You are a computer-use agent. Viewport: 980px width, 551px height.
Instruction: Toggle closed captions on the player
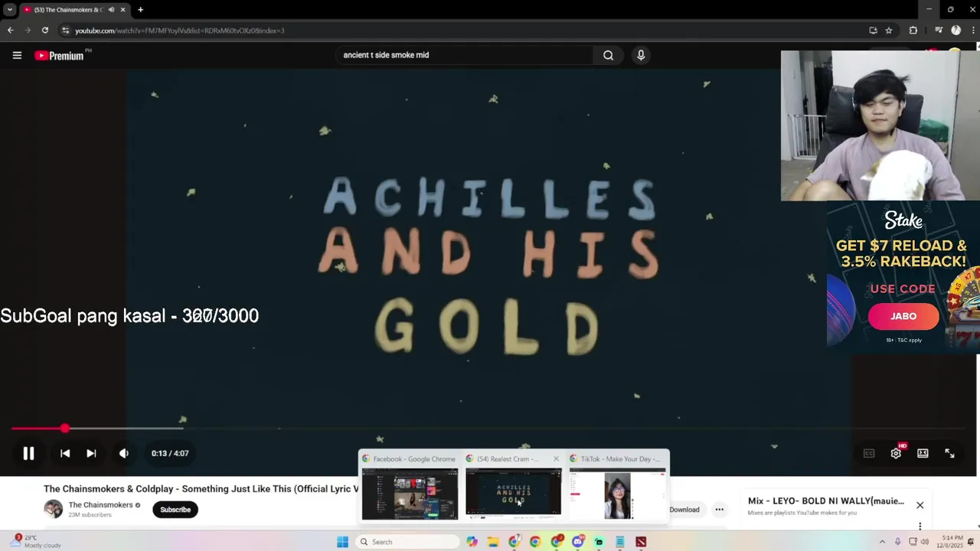pyautogui.click(x=869, y=453)
